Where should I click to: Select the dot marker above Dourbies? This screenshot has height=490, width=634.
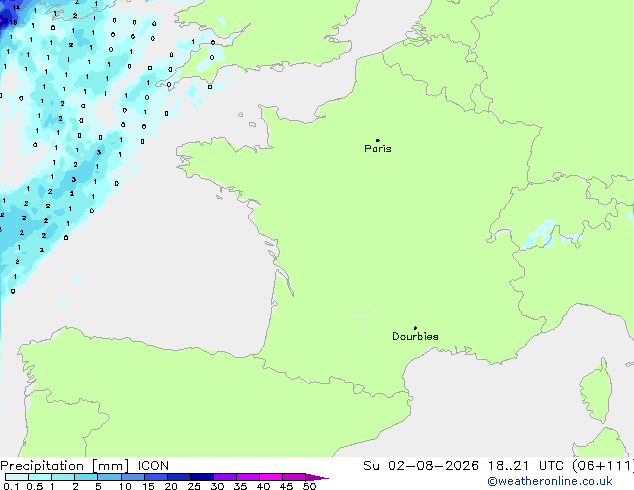coord(415,328)
